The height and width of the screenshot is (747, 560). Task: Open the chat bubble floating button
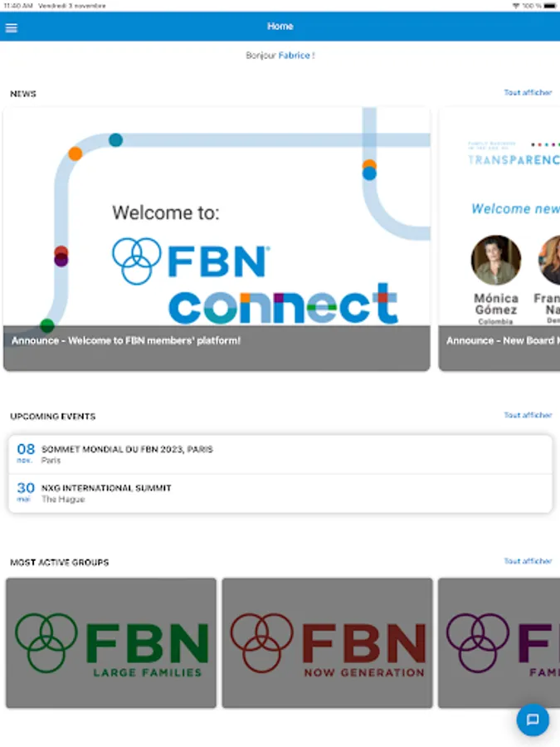click(x=533, y=720)
